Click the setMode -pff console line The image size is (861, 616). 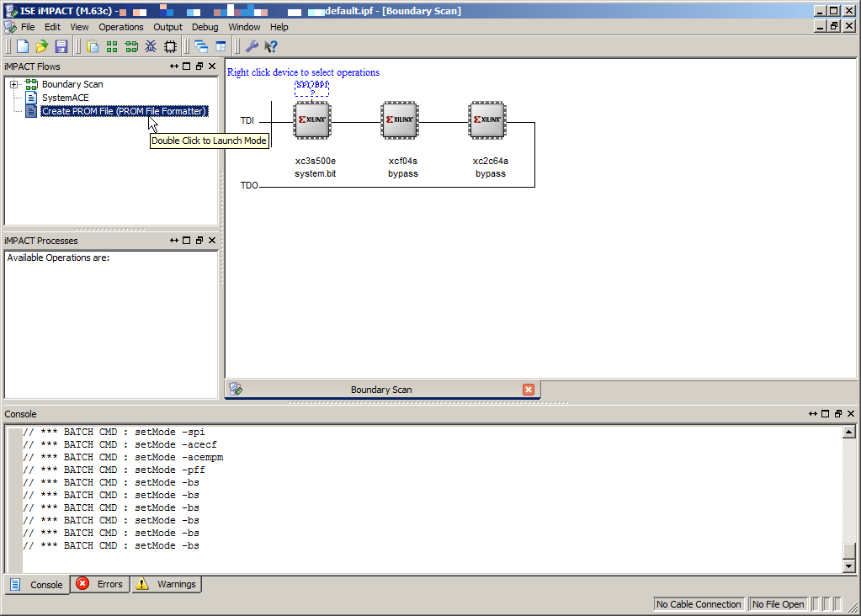point(114,470)
